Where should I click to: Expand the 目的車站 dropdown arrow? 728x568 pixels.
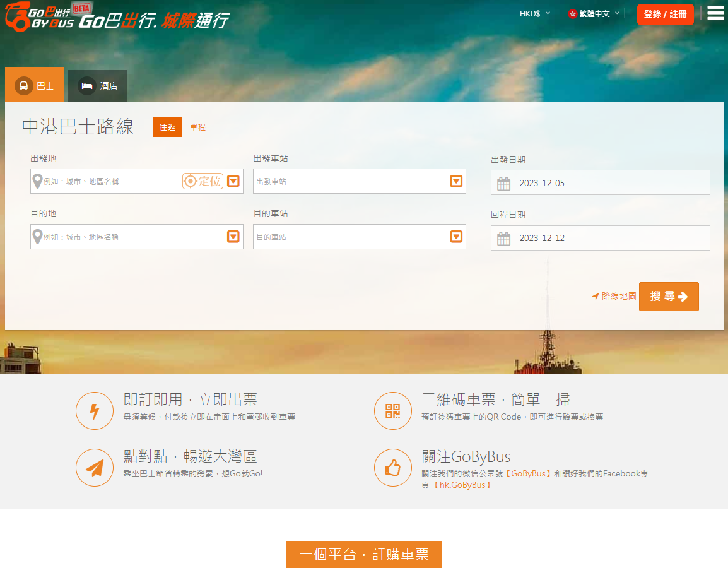pyautogui.click(x=455, y=237)
